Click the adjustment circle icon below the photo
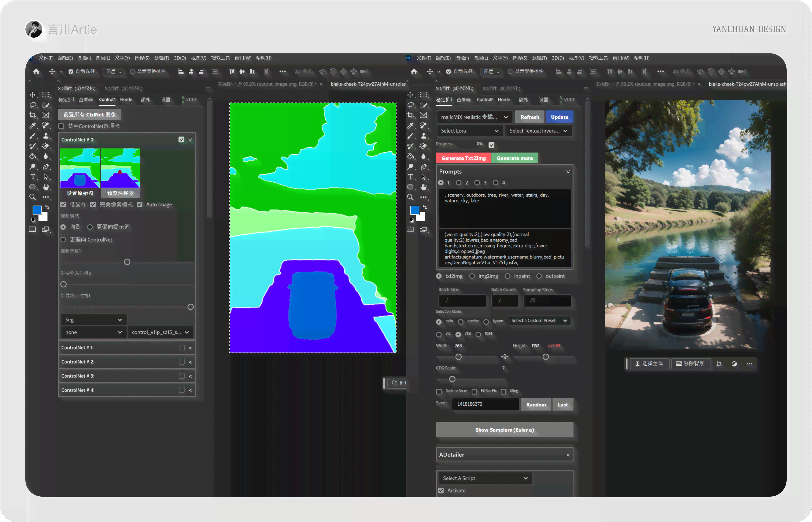 734,364
